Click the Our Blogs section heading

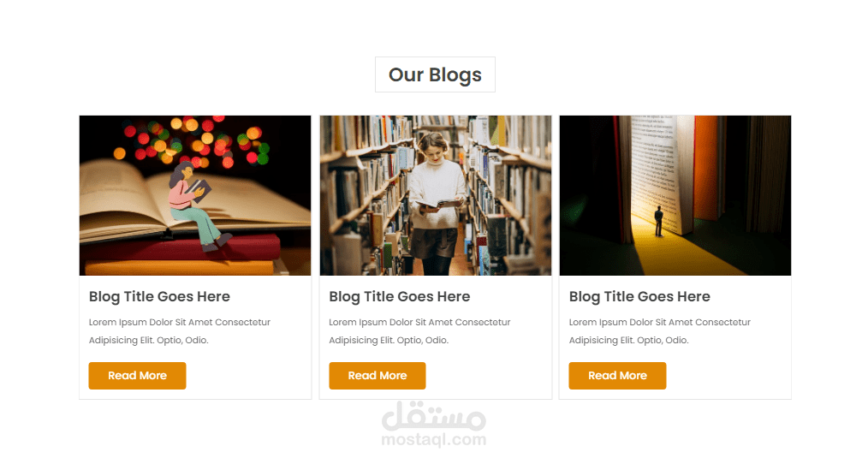(x=435, y=74)
